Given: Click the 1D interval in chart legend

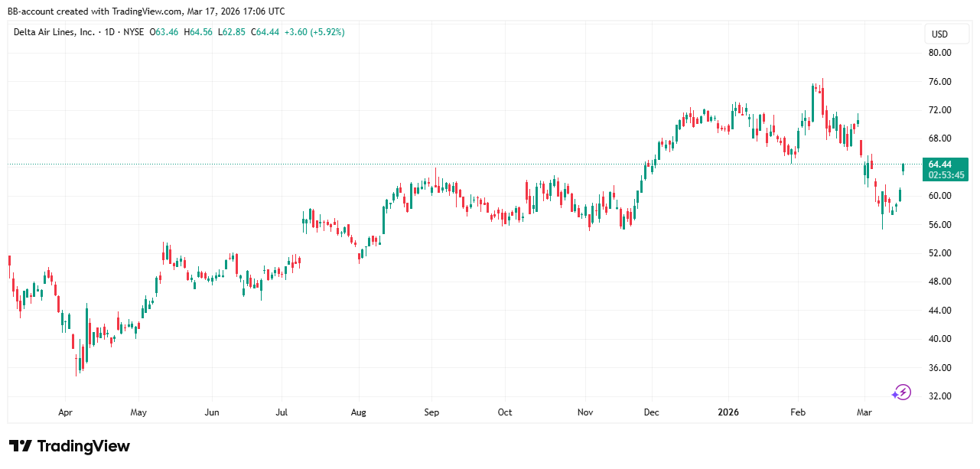Looking at the screenshot, I should [x=112, y=32].
